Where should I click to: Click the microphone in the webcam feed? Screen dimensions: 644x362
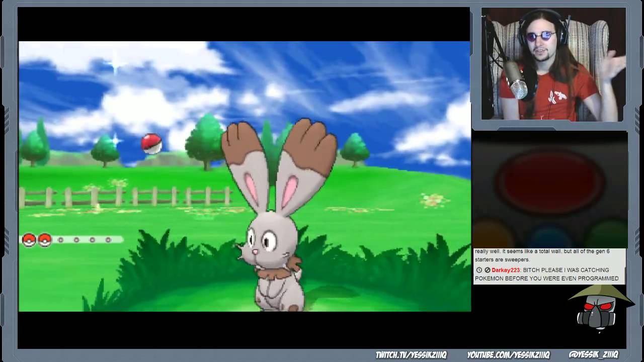tap(516, 80)
